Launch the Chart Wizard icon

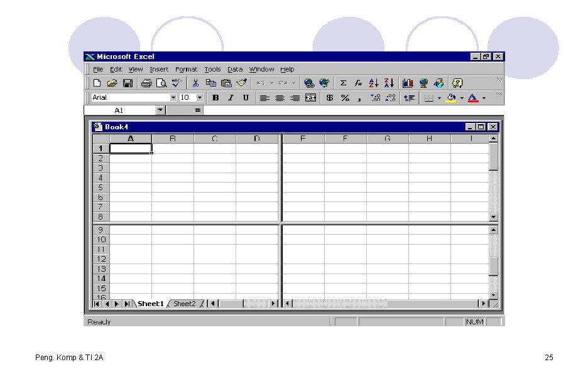[x=408, y=83]
